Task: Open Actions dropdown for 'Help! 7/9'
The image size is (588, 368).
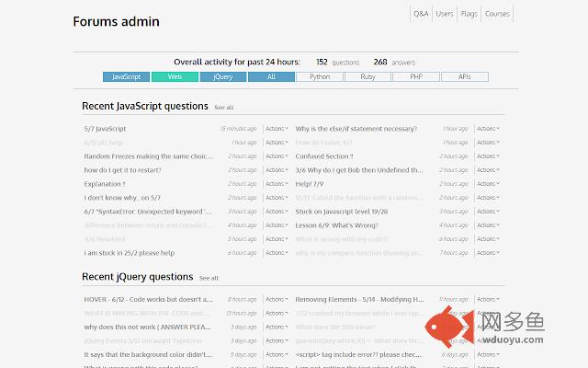Action: [x=488, y=184]
